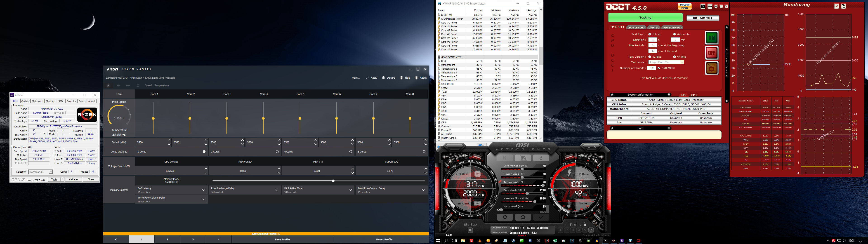The height and width of the screenshot is (244, 868).
Task: Click Save Profile in Ryzen Master
Action: tap(282, 240)
